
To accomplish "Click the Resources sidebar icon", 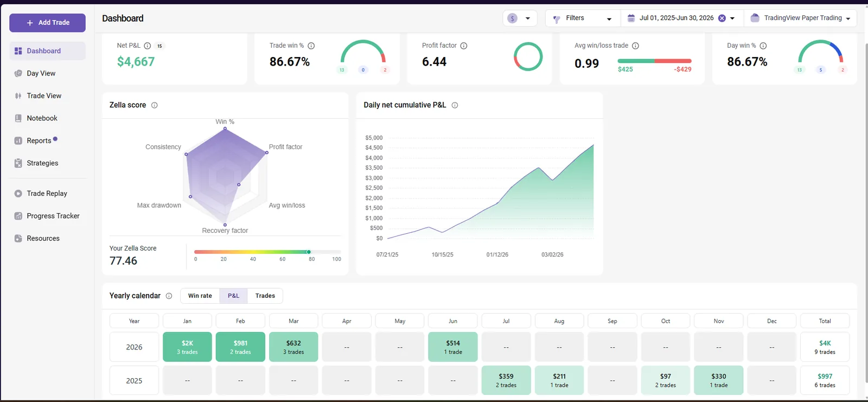I will click(18, 238).
